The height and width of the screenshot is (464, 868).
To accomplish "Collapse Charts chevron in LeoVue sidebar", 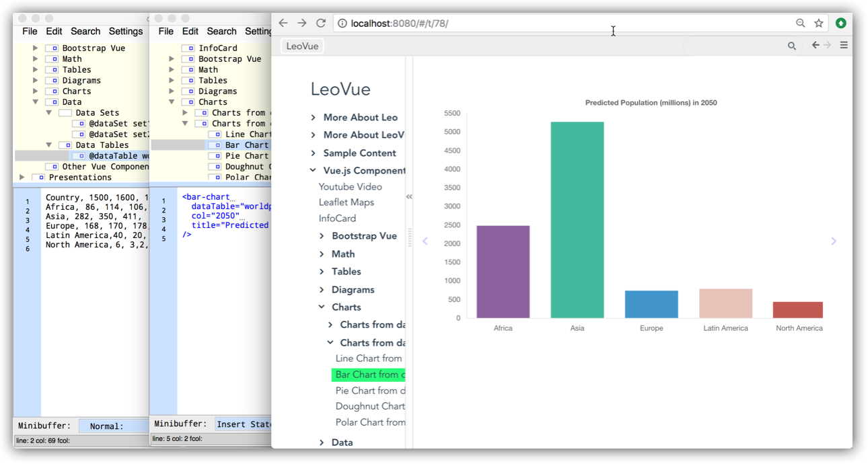I will click(322, 307).
